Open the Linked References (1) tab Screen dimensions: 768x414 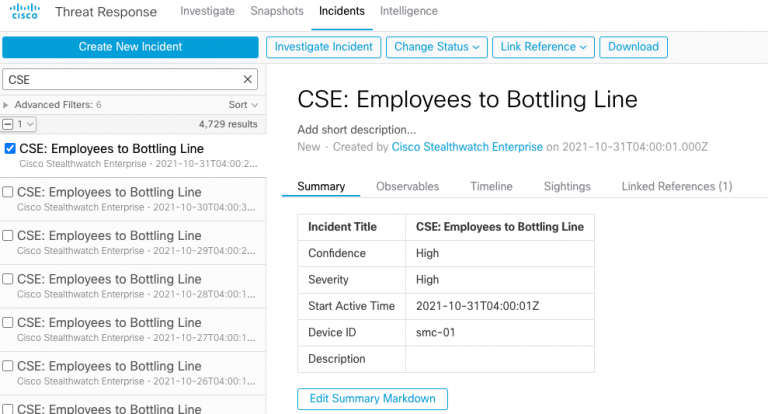pos(677,187)
